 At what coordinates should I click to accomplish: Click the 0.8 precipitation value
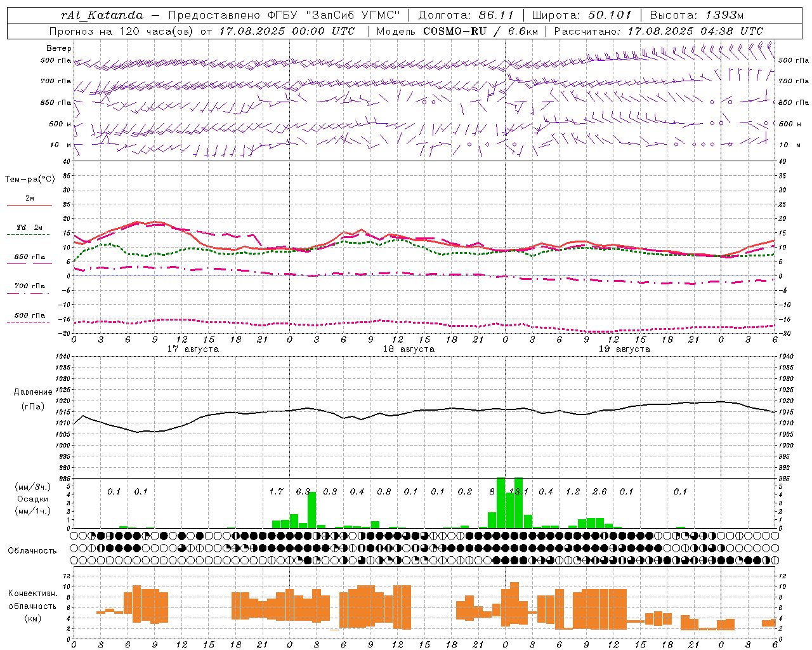[384, 492]
